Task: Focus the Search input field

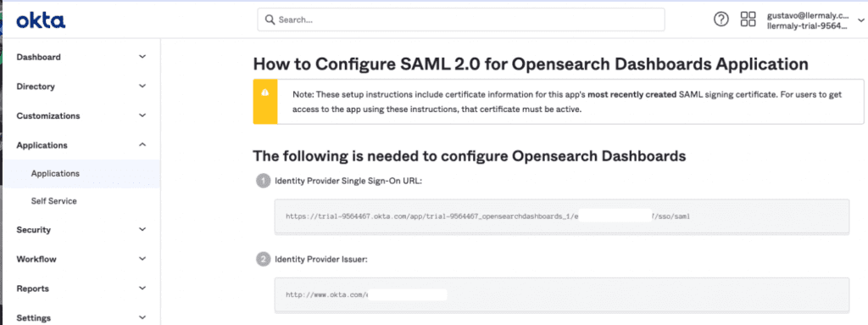Action: (460, 20)
